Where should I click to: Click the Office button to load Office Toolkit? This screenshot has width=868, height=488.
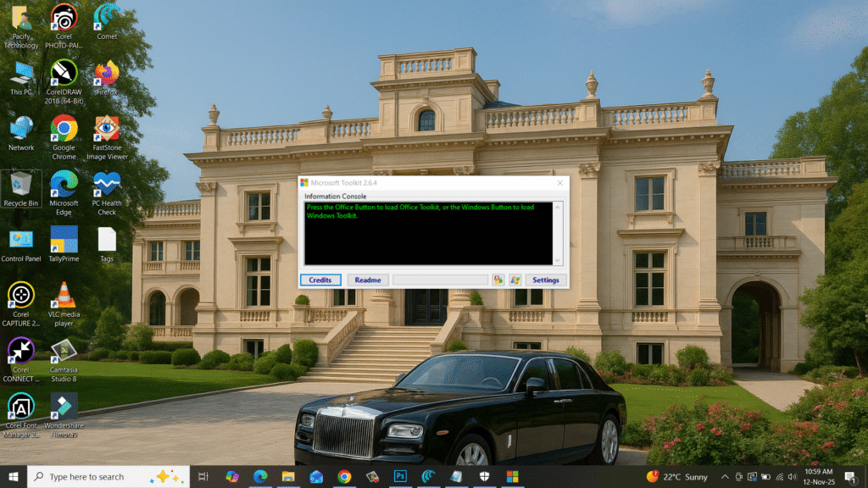(498, 280)
